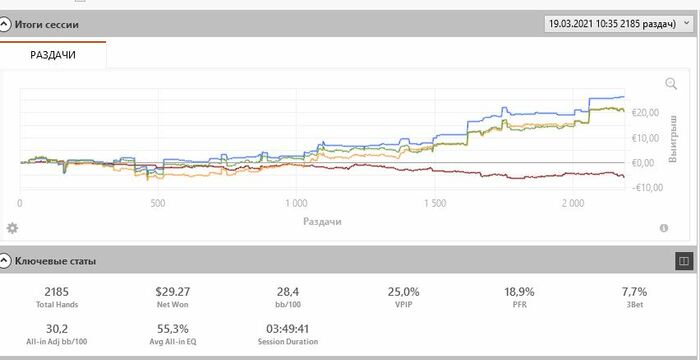Click the Avg All-in EQ stat
Viewport: 700px width, 360px height.
click(172, 335)
